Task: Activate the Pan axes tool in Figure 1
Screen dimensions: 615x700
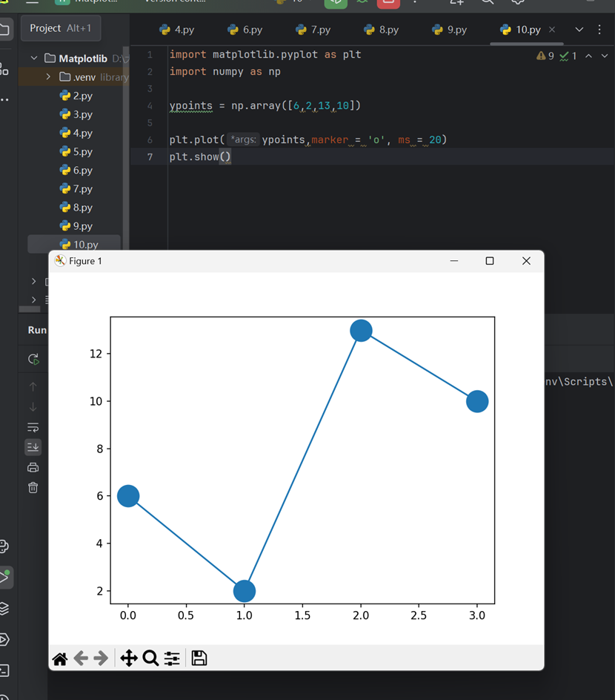Action: pos(129,658)
